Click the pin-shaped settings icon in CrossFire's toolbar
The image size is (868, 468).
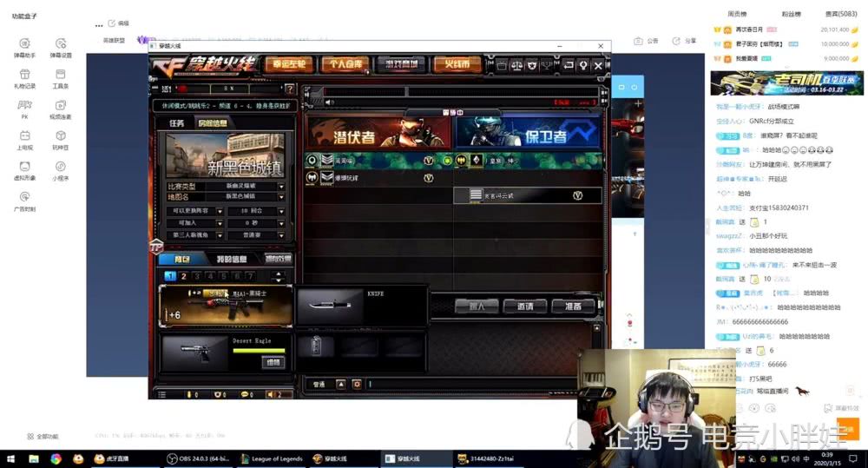tap(583, 65)
